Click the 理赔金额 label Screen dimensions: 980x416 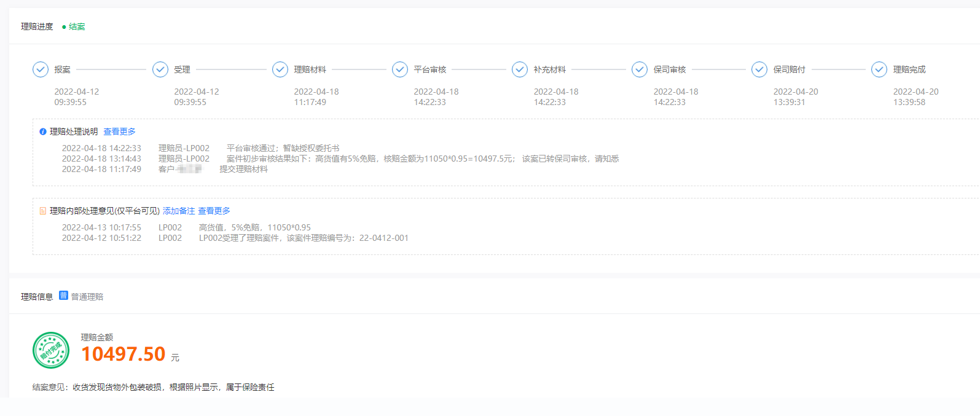[97, 337]
